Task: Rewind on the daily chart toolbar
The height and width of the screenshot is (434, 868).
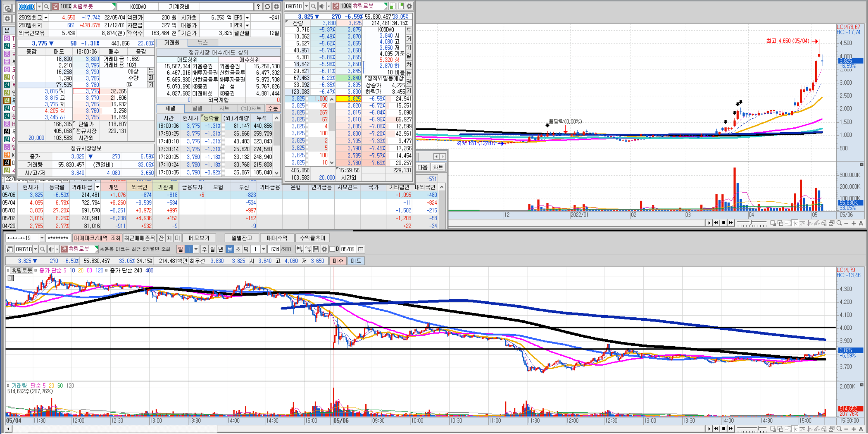Action: click(x=716, y=223)
